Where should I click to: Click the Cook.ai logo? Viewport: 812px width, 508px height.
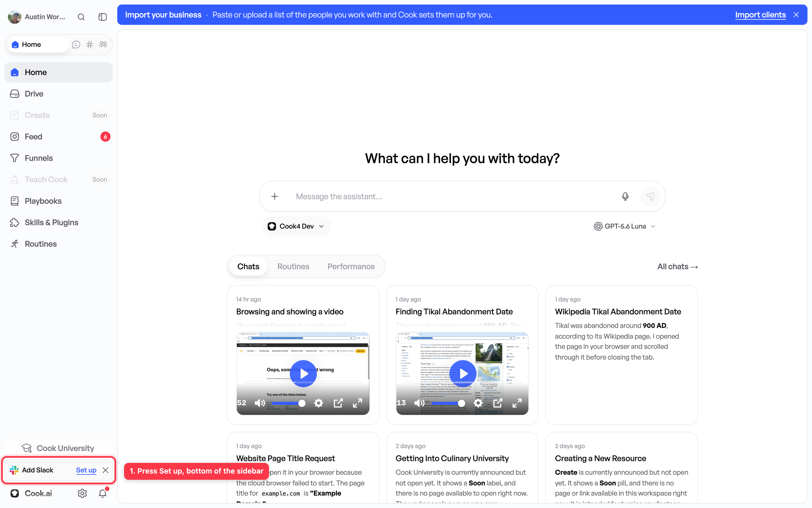15,493
